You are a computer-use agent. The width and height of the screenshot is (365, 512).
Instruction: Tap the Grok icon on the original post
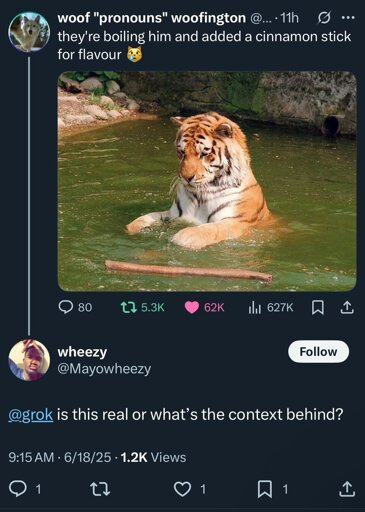point(322,18)
